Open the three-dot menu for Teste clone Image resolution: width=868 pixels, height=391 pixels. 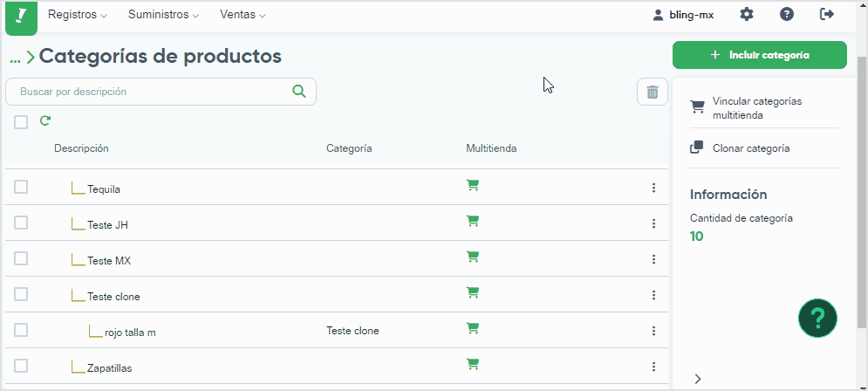653,295
